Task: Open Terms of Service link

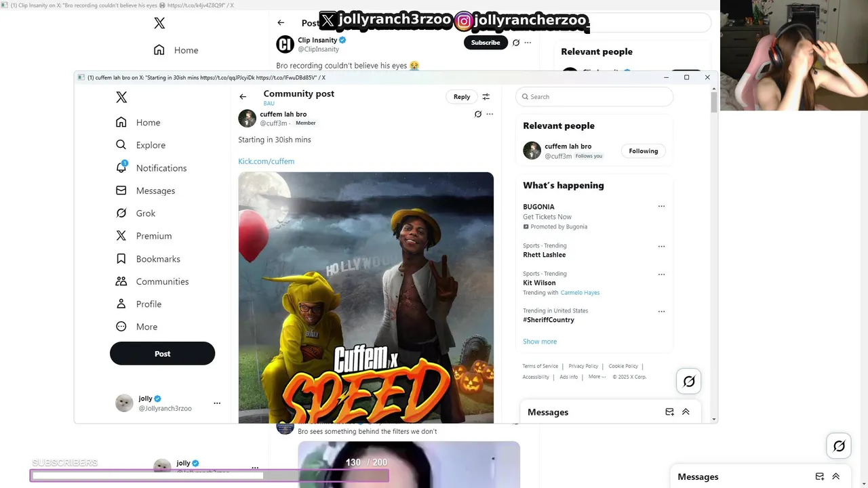Action: [x=540, y=366]
